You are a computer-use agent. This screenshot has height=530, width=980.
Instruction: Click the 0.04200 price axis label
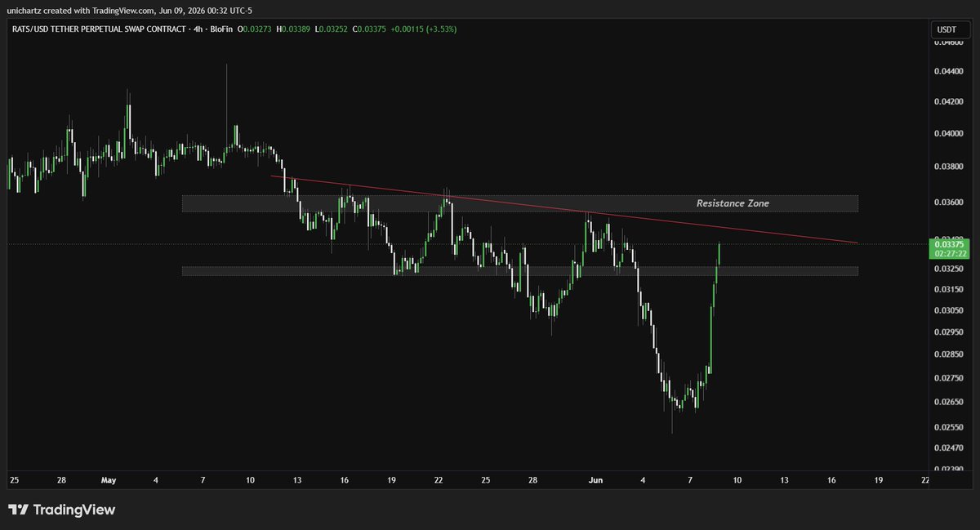pos(950,102)
